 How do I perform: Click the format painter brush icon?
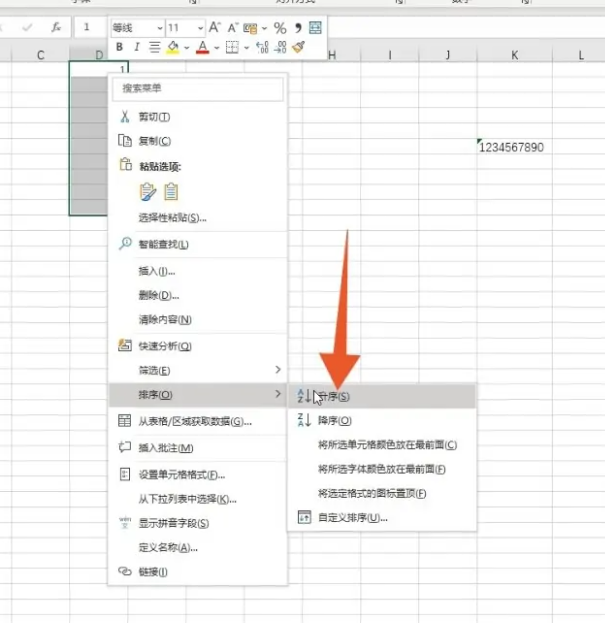tap(298, 47)
